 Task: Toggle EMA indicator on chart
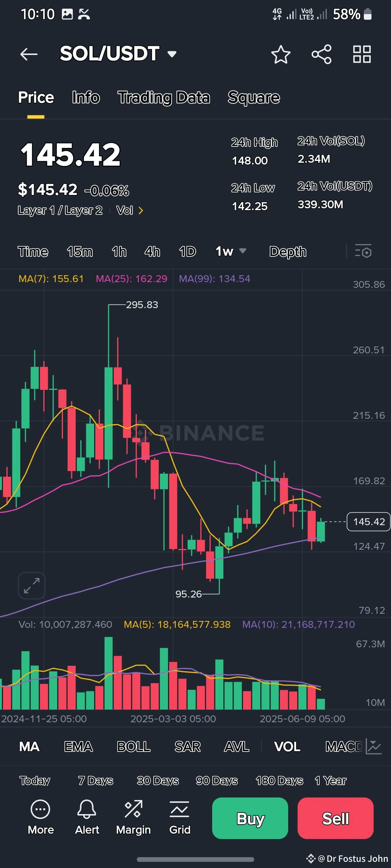(79, 747)
